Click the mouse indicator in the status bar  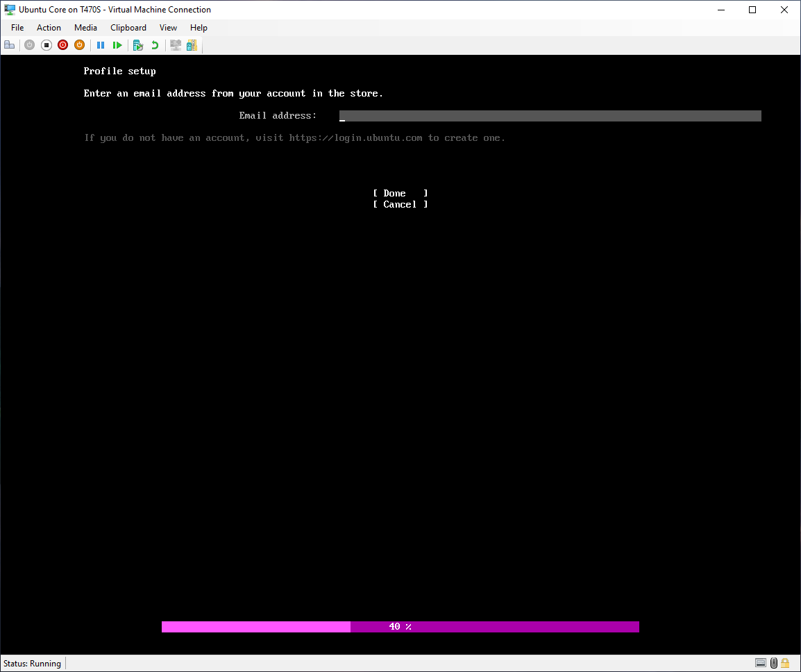(773, 663)
